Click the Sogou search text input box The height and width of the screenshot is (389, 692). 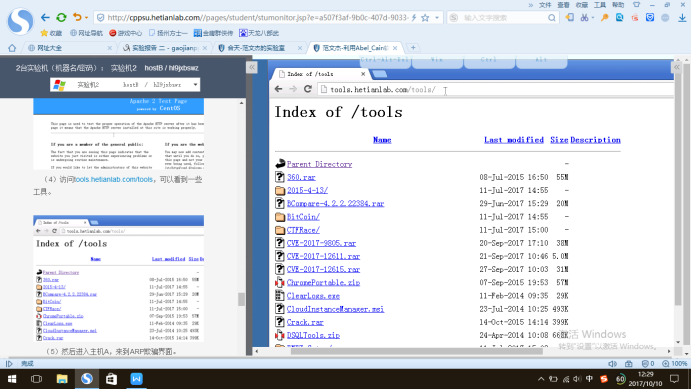(x=504, y=18)
